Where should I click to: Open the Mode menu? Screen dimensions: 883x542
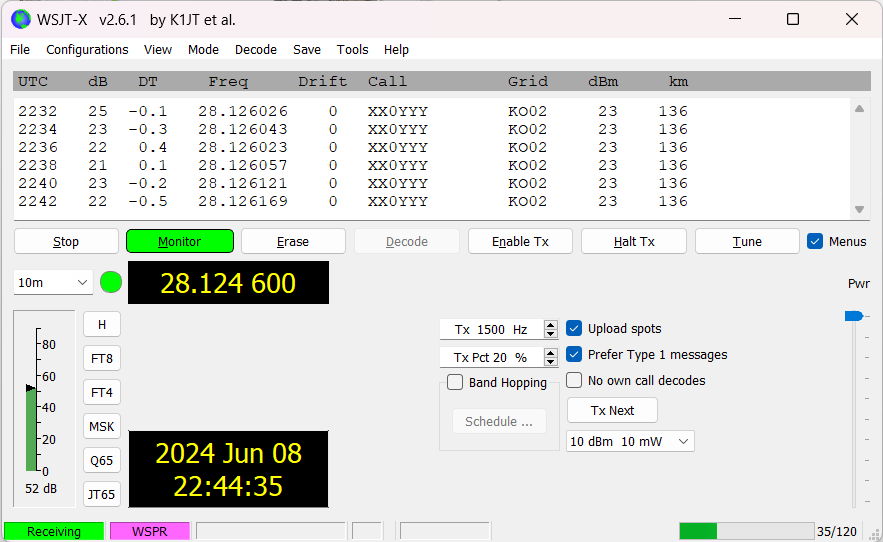pos(203,50)
